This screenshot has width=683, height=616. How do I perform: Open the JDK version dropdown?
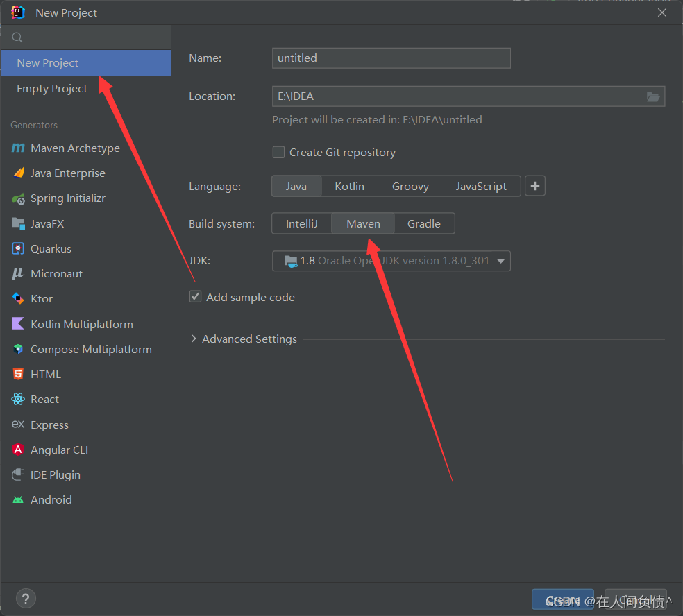click(391, 261)
